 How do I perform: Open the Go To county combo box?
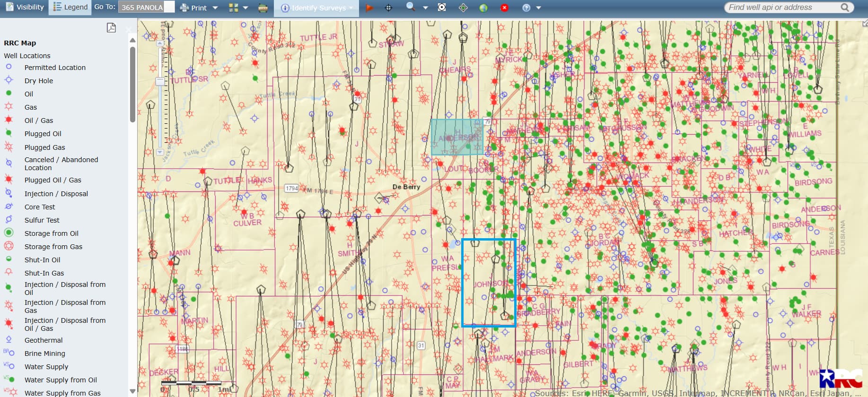[x=146, y=7]
